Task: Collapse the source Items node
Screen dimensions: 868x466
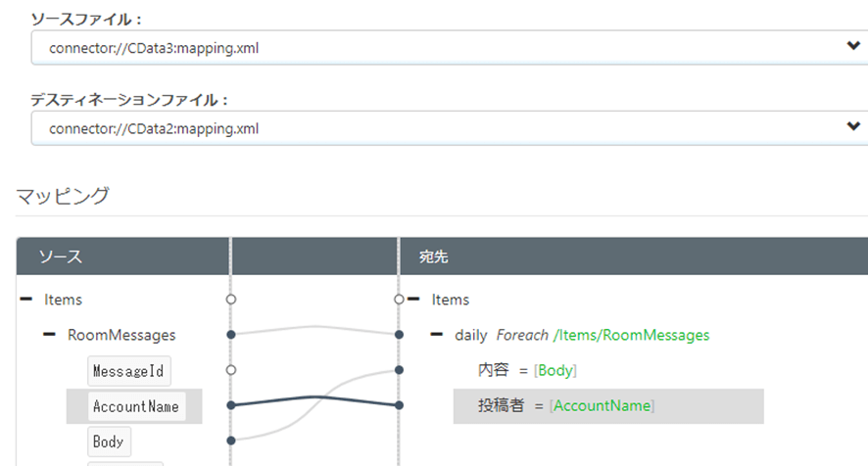Action: [x=26, y=300]
